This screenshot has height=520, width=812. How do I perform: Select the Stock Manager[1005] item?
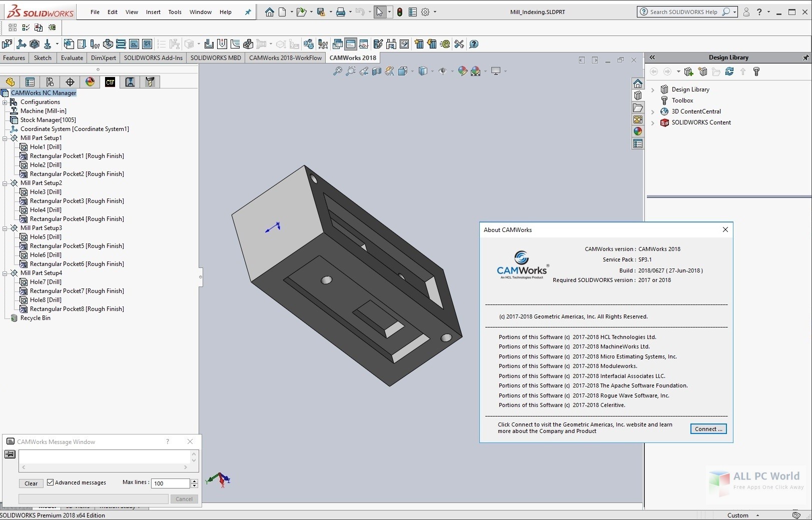click(x=48, y=120)
